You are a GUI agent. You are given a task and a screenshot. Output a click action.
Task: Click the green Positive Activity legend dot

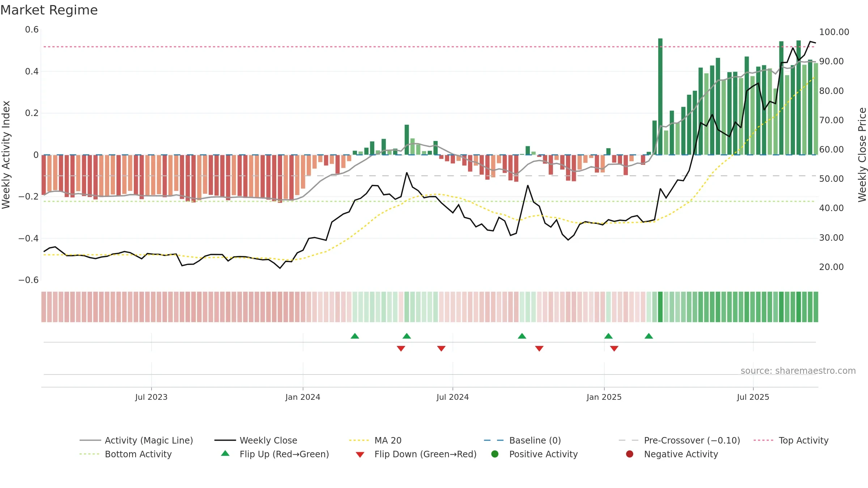[495, 454]
